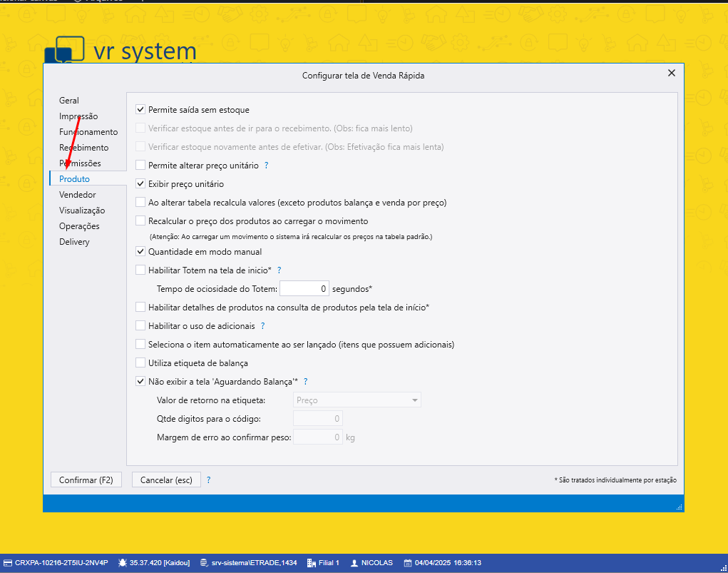Enable 'Utiliza etiqueta de balança' checkbox
The width and height of the screenshot is (728, 573).
coord(140,363)
